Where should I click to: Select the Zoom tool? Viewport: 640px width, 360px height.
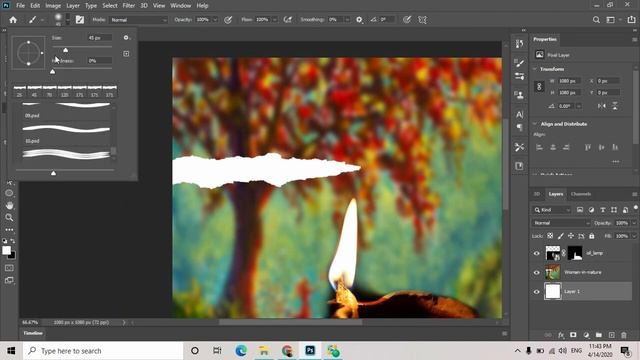click(x=9, y=218)
